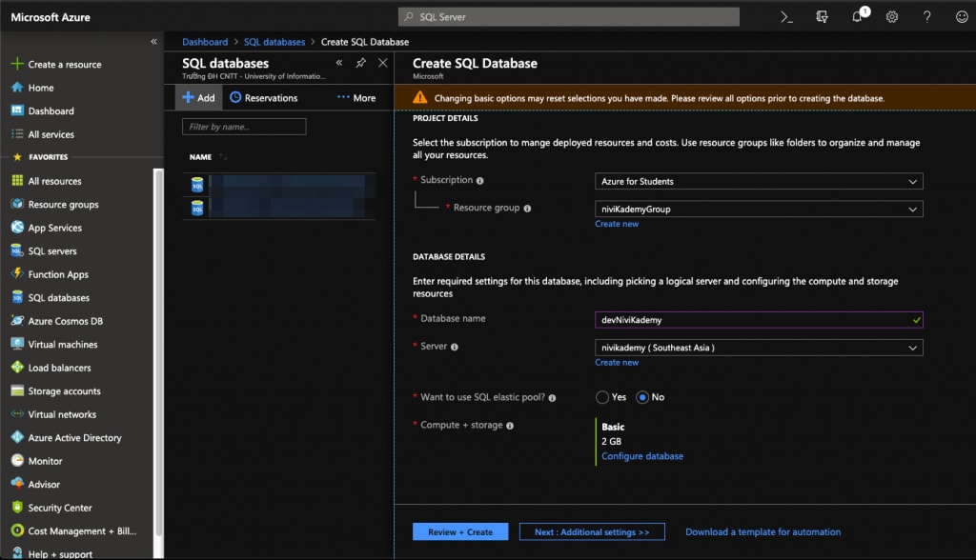Close the SQL databases blade
Image resolution: width=976 pixels, height=560 pixels.
[383, 63]
